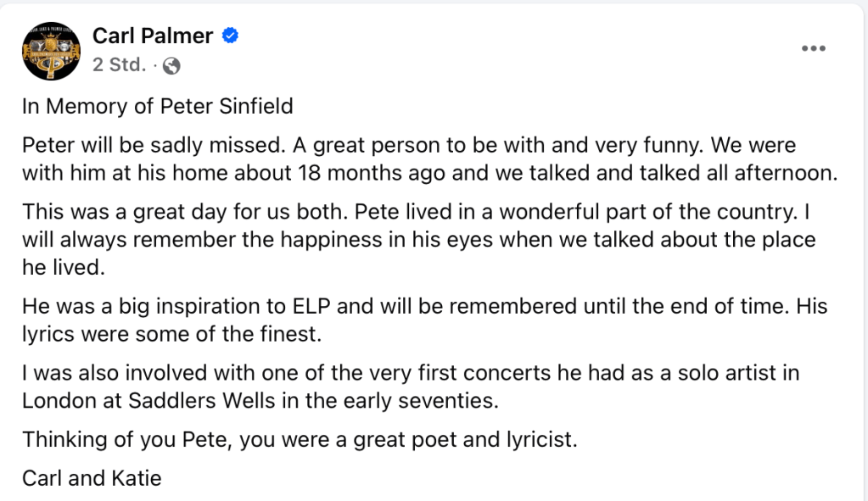
Task: Click the paragraph starting 'Peter will be sadly missed'
Action: [x=407, y=159]
